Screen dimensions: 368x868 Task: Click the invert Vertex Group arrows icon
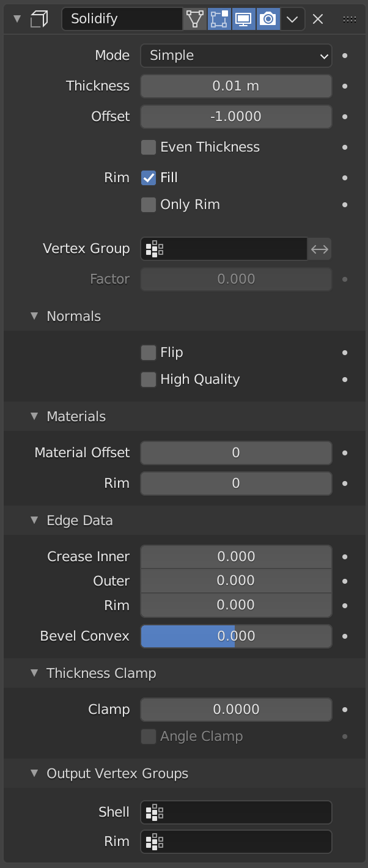click(319, 249)
